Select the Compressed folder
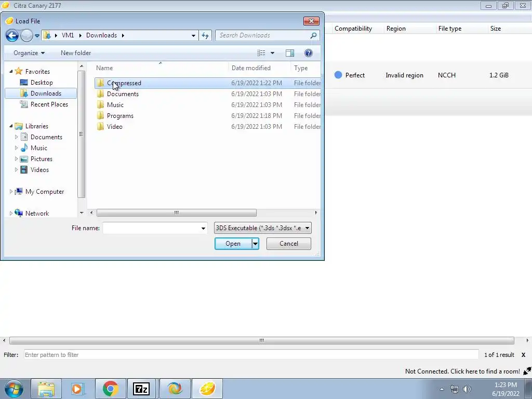 coord(207,83)
